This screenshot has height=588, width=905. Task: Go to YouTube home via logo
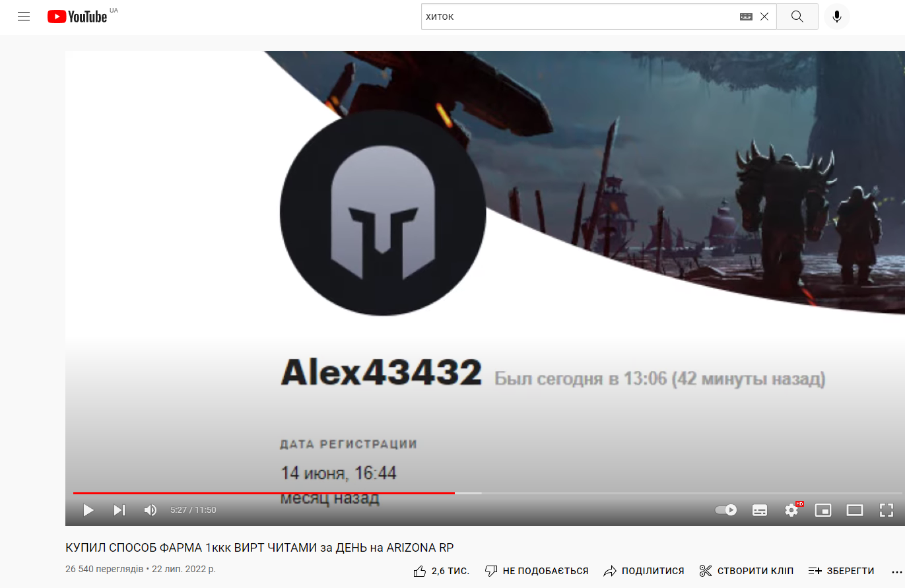(x=77, y=16)
